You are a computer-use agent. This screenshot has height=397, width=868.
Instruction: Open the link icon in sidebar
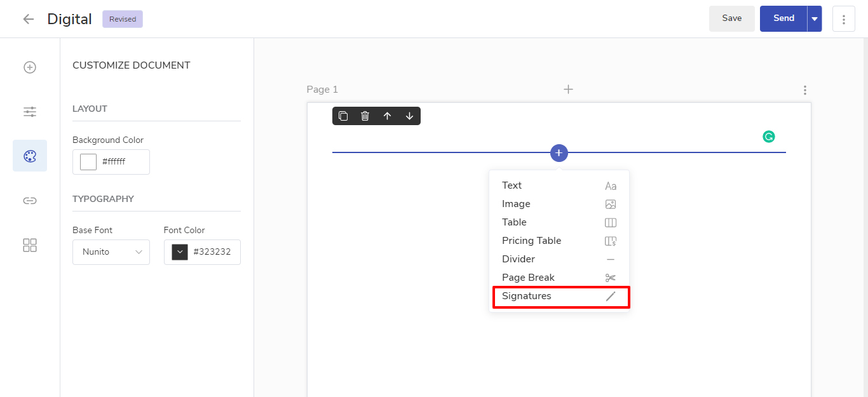[30, 201]
